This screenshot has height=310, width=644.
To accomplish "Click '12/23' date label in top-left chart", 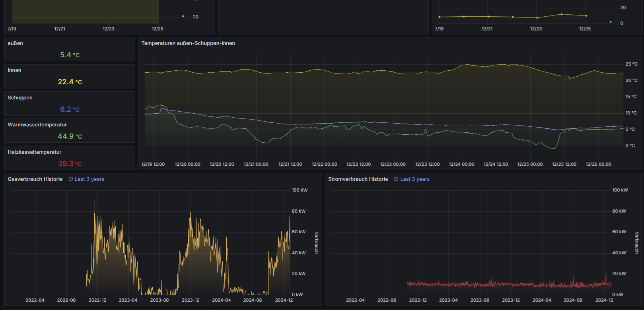I will pos(109,29).
